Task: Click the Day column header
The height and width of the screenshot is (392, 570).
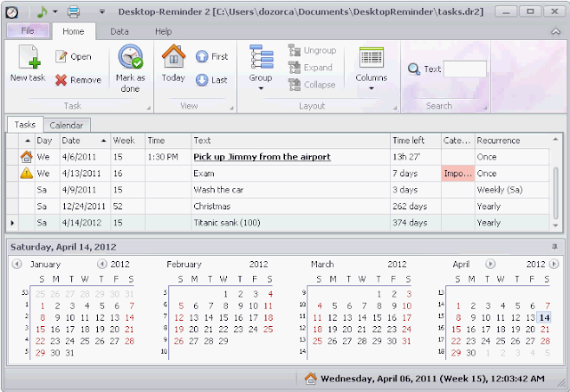Action: pyautogui.click(x=47, y=141)
